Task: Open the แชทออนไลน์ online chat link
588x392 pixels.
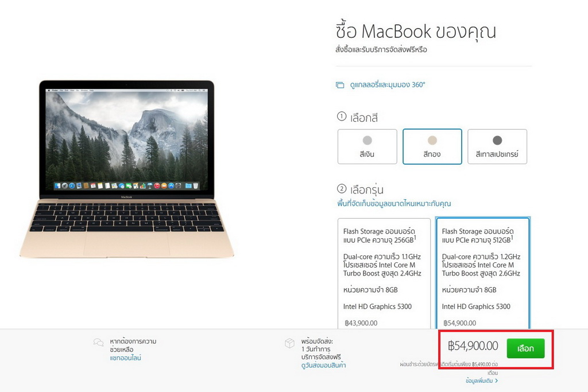Action: pos(125,358)
